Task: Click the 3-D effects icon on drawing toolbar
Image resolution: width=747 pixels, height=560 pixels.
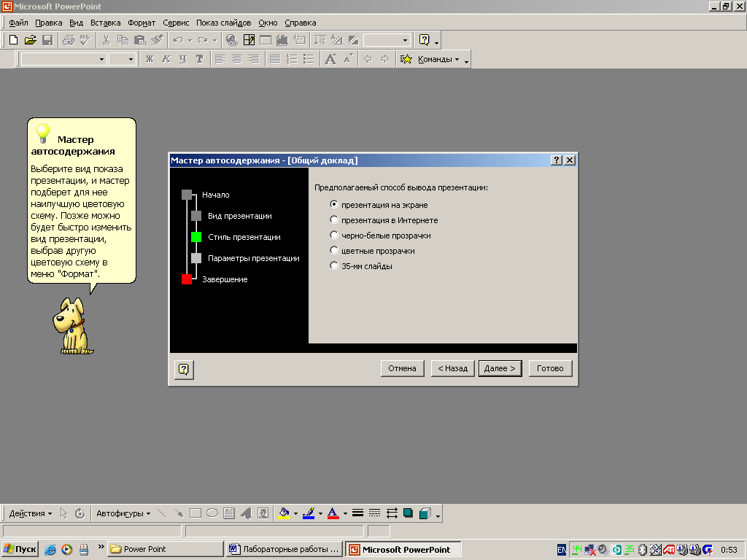Action: click(425, 513)
